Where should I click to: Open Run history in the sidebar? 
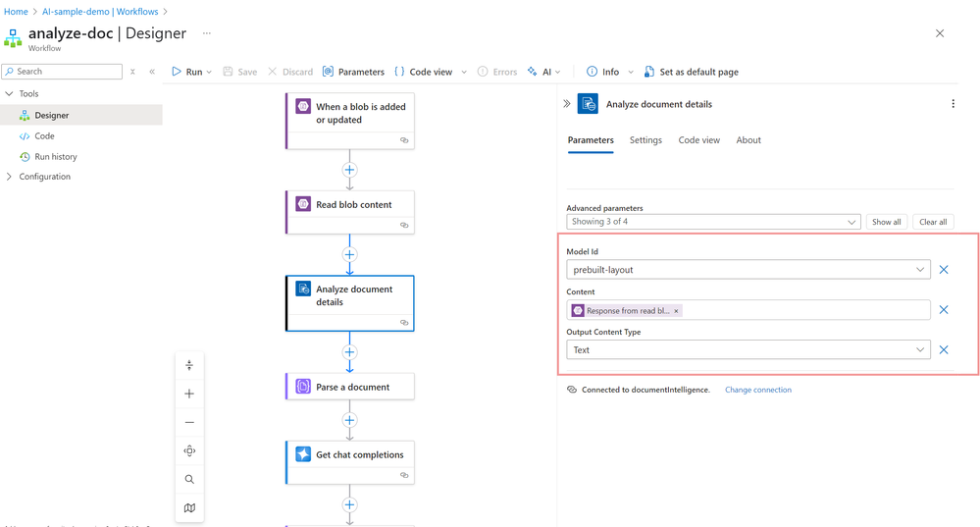click(56, 157)
